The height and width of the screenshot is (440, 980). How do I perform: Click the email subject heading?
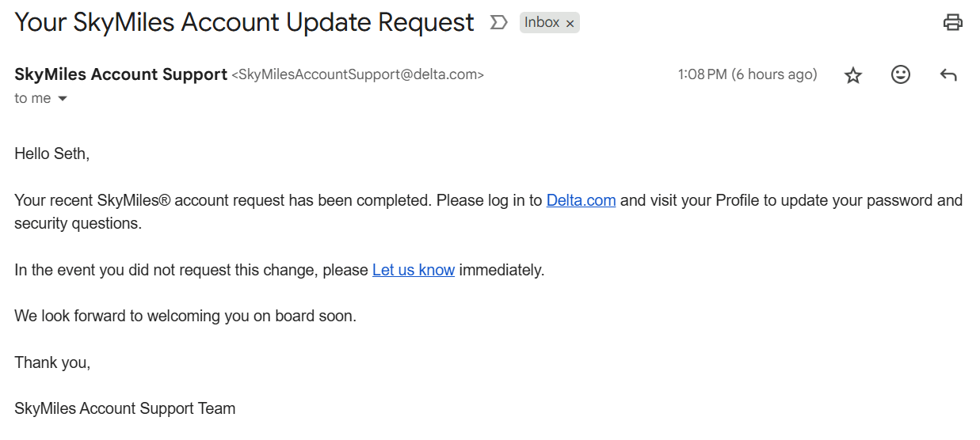click(x=244, y=22)
